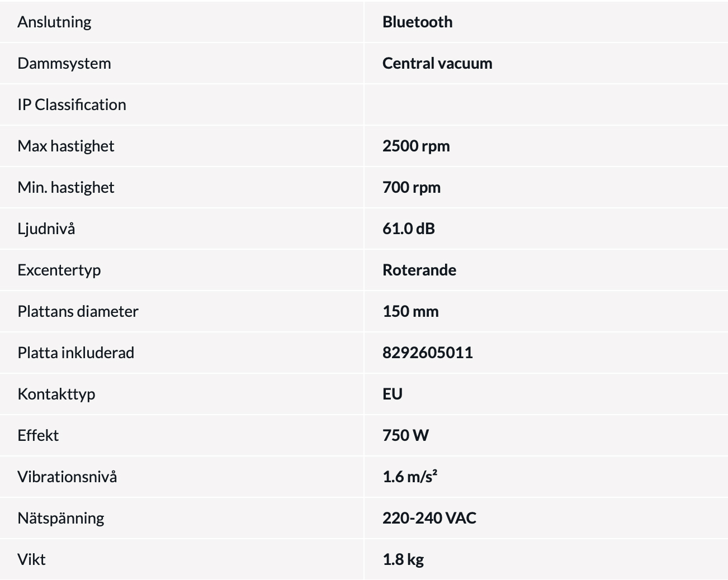
Task: Click the EU plug type value
Action: pyautogui.click(x=393, y=394)
